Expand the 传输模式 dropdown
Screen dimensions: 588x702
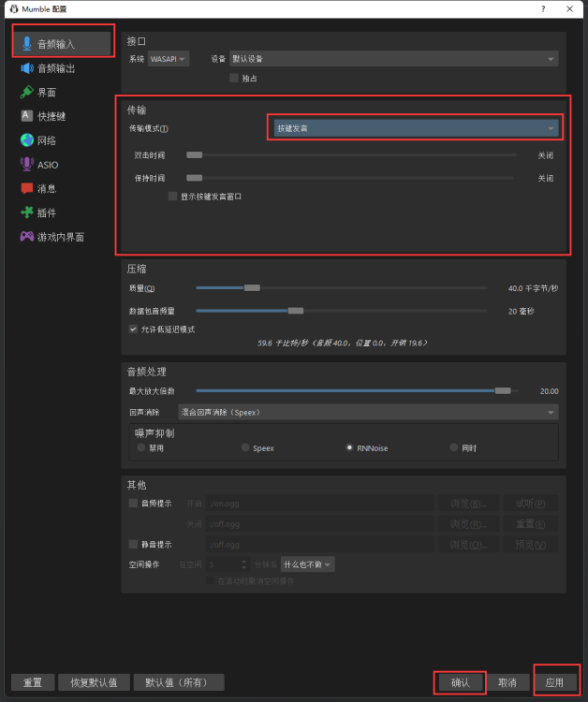[416, 128]
